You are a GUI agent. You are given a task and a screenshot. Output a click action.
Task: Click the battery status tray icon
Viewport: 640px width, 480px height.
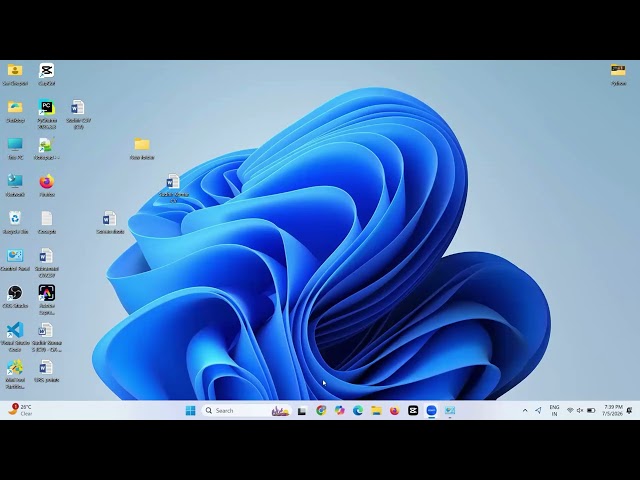point(591,411)
